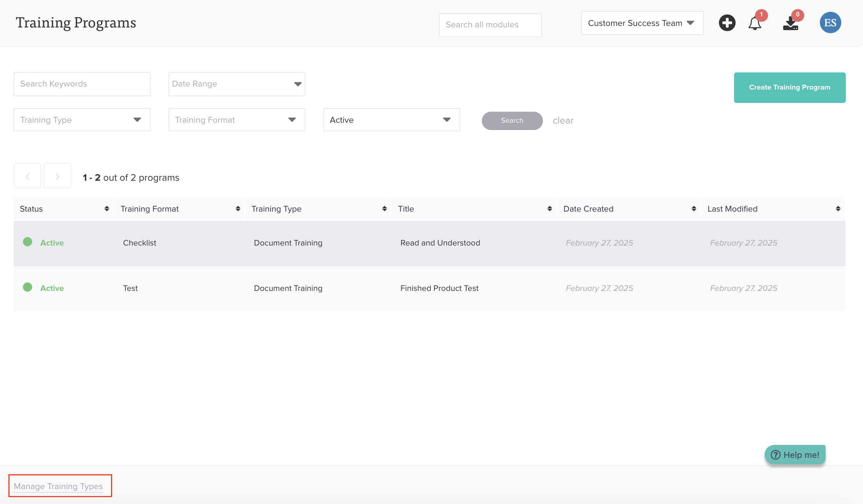Viewport: 863px width, 504px height.
Task: Sort by Status column arrows
Action: [107, 209]
